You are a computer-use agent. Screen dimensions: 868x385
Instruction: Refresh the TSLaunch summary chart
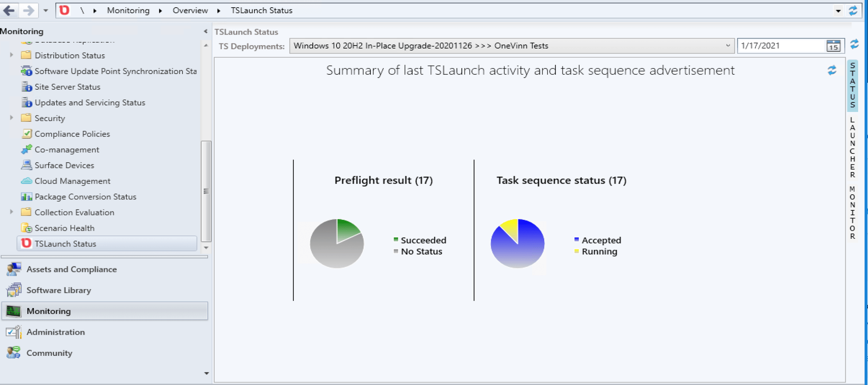[x=832, y=70]
